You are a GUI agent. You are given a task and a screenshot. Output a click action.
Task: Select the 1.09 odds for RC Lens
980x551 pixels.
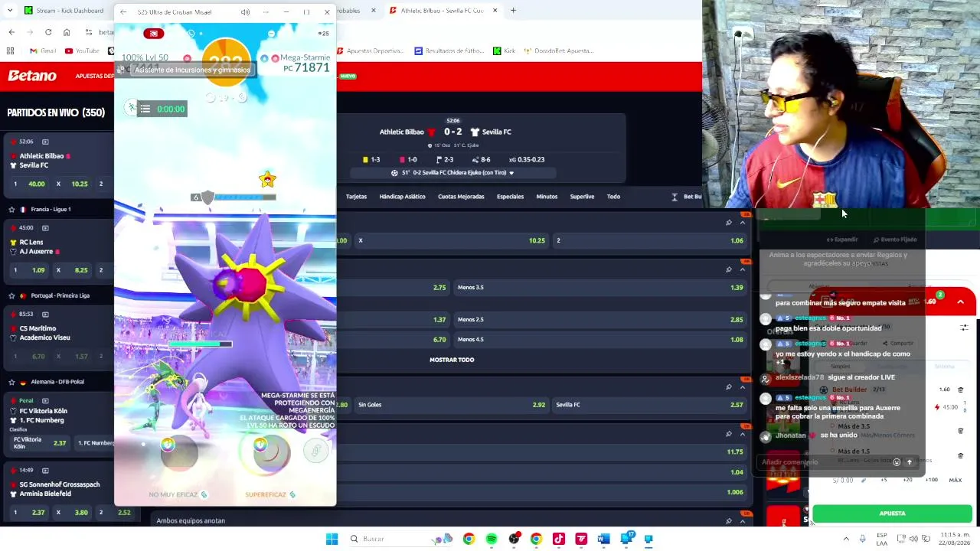28,270
